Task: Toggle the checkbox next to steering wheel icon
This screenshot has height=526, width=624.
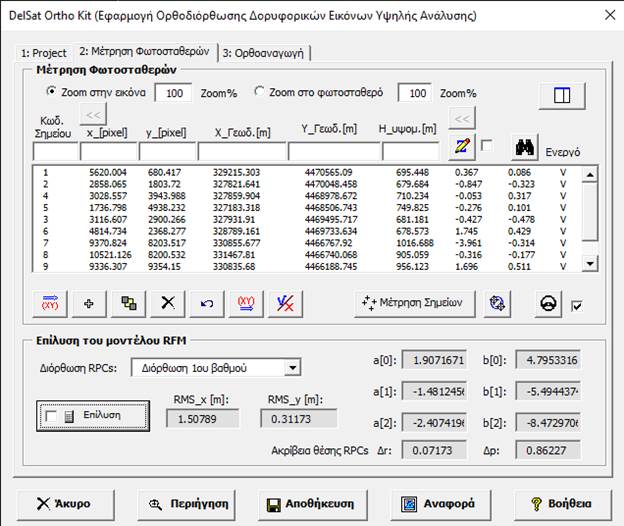Action: pos(575,306)
